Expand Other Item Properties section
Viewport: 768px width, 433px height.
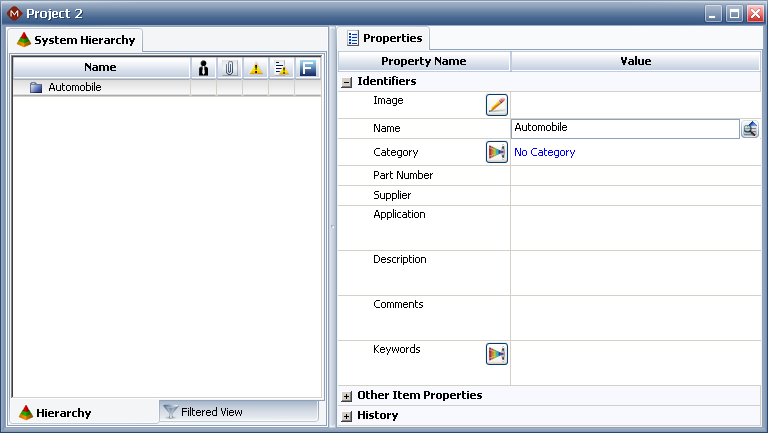347,396
